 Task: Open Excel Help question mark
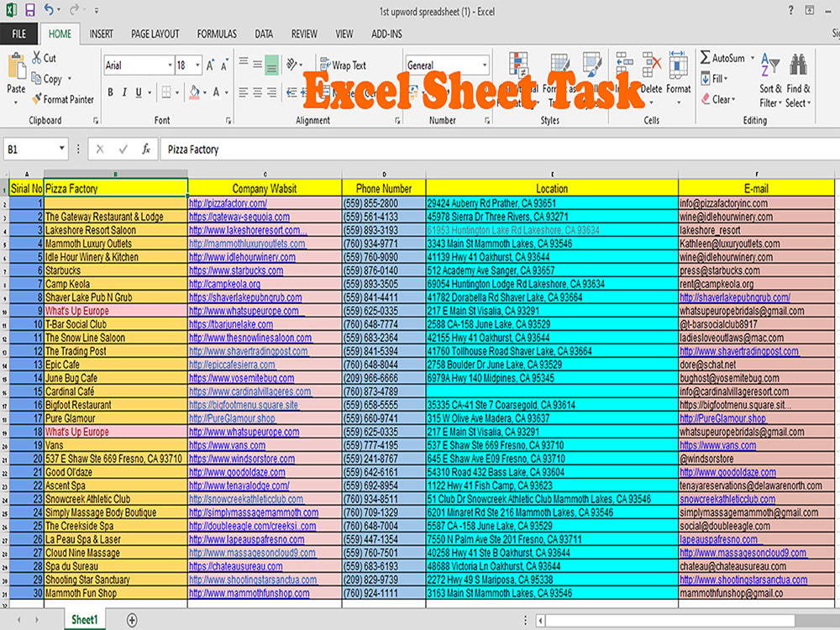click(790, 10)
